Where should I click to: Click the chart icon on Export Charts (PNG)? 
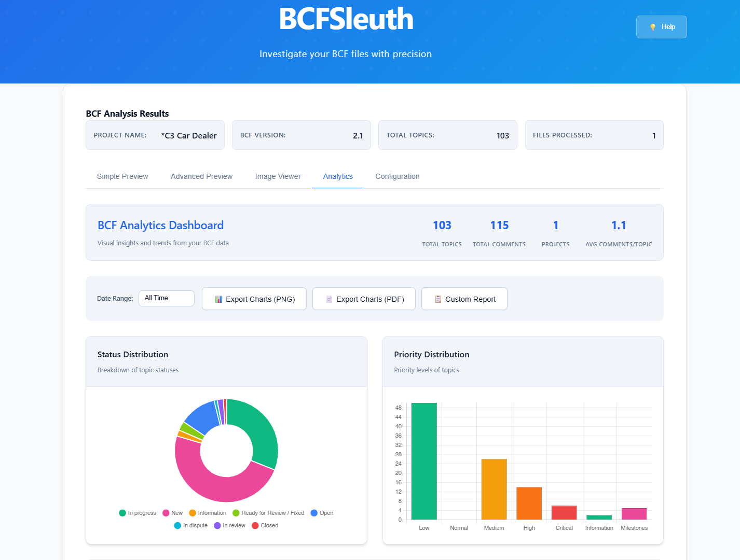[x=218, y=299]
